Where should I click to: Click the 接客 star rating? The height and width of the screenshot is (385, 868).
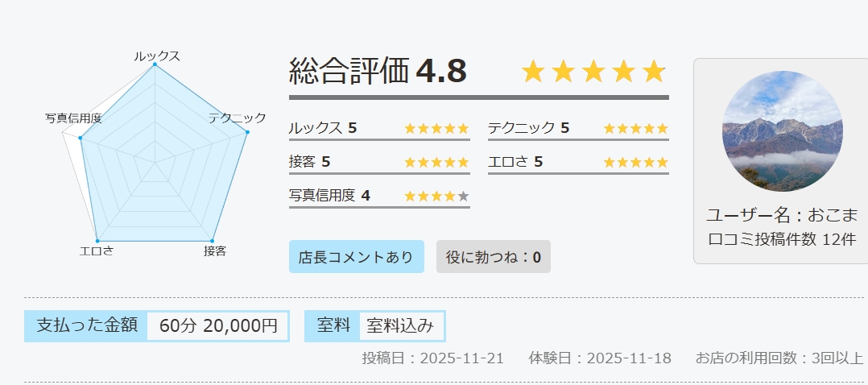pos(436,162)
